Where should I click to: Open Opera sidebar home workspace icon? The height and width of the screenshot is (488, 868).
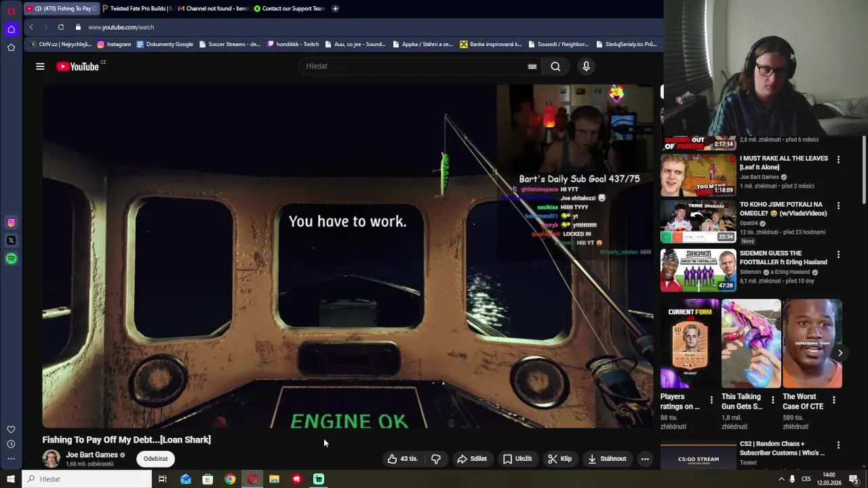11,29
